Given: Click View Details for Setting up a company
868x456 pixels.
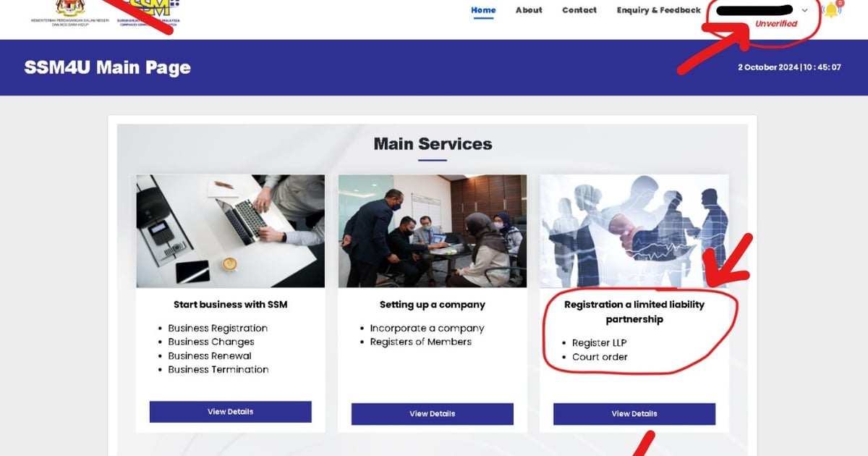Looking at the screenshot, I should tap(431, 413).
